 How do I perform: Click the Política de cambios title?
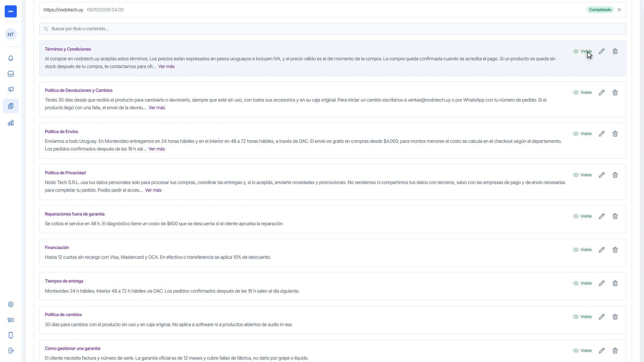coord(63,314)
